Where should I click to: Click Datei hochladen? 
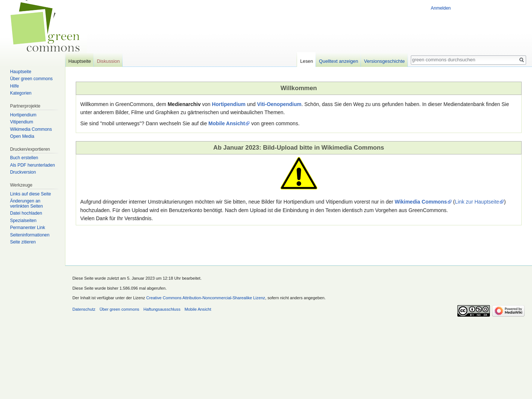pos(26,213)
